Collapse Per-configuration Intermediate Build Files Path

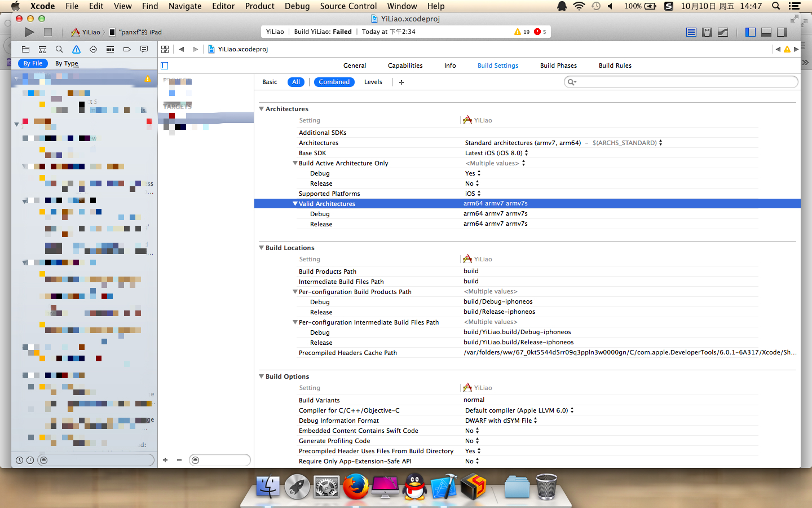pos(295,322)
